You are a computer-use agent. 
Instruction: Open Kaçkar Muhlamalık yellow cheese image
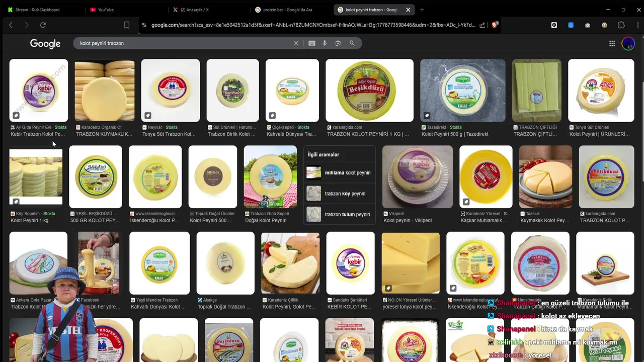click(486, 177)
